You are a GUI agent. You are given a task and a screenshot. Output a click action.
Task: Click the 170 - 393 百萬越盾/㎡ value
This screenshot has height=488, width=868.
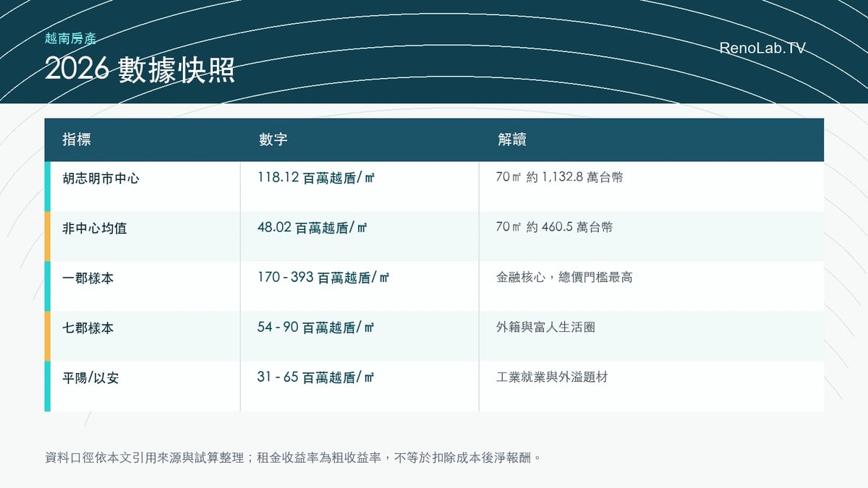[323, 277]
